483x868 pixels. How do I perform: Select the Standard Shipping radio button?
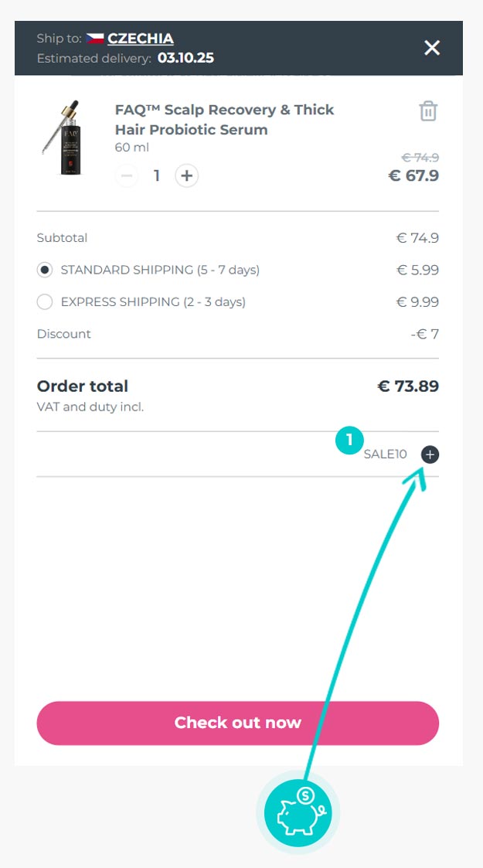tap(45, 271)
